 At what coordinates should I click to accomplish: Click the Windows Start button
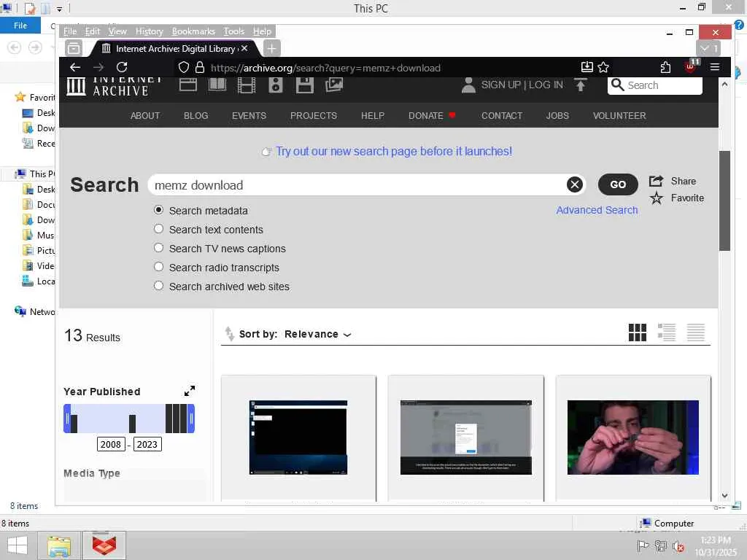click(x=18, y=545)
